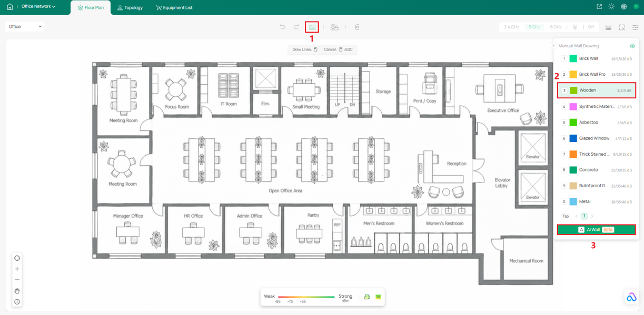Viewport: 644px width, 315px height.
Task: Select the Wooden wall material
Action: click(x=596, y=90)
